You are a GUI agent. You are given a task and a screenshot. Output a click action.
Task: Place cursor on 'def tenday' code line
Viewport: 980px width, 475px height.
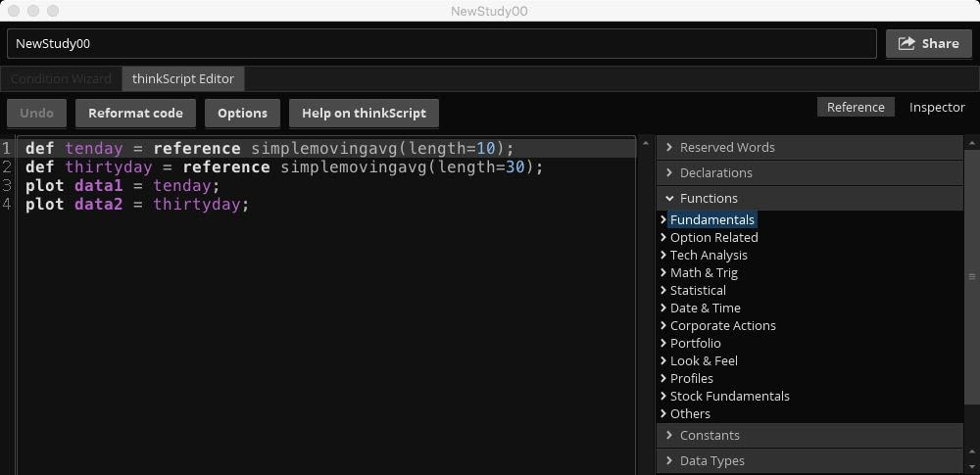point(269,148)
